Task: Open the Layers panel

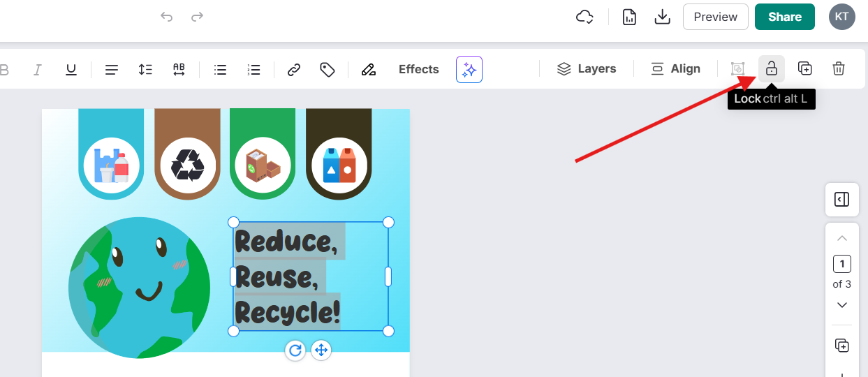Action: point(587,68)
